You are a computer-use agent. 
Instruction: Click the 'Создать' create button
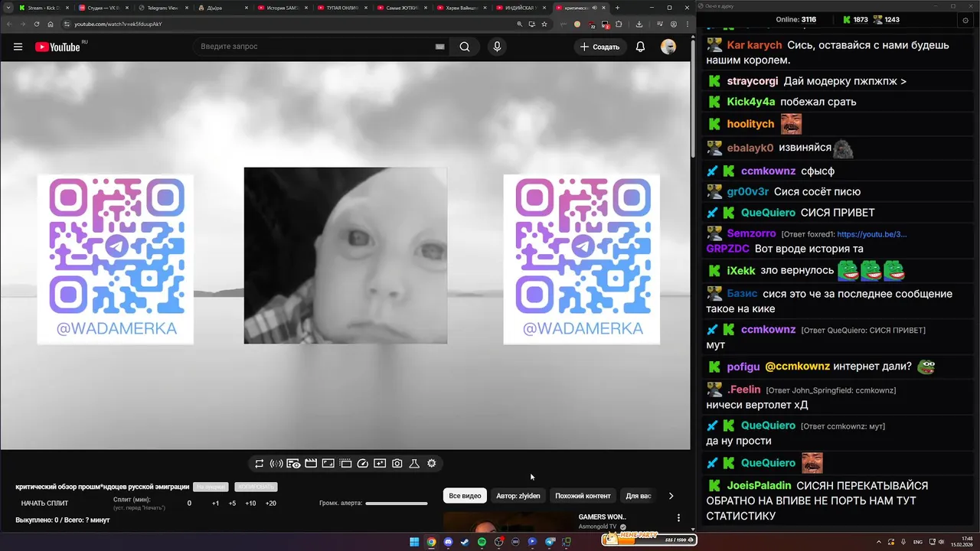click(x=600, y=47)
